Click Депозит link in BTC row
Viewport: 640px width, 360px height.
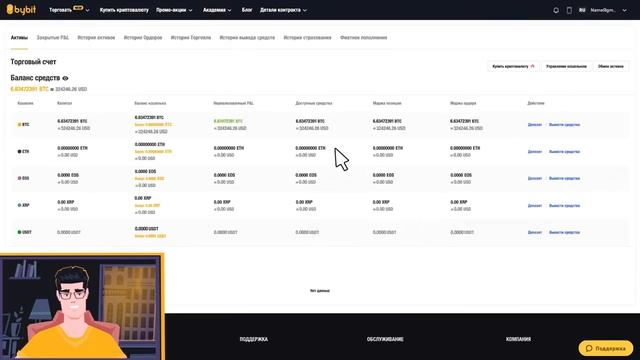(534, 124)
